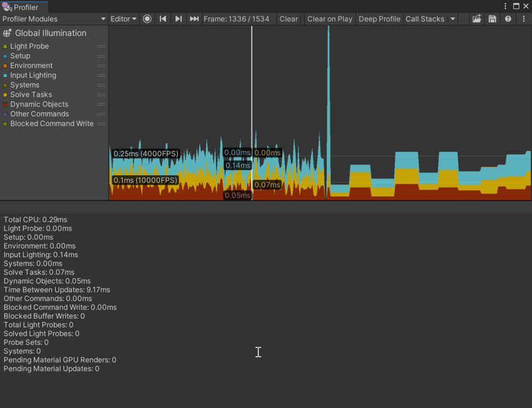The height and width of the screenshot is (408, 532).
Task: Enable Clear on Play
Action: [329, 19]
